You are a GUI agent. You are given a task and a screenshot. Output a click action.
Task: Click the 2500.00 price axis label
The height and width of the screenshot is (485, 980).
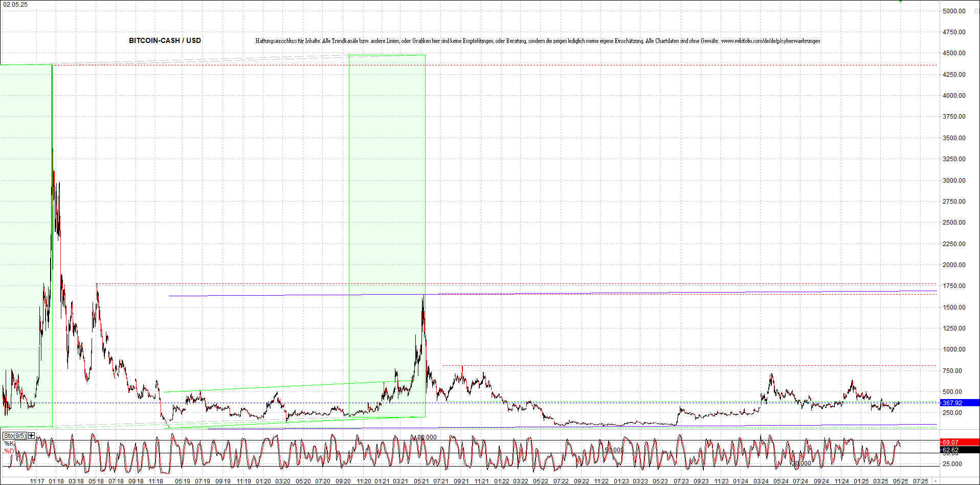tap(954, 222)
